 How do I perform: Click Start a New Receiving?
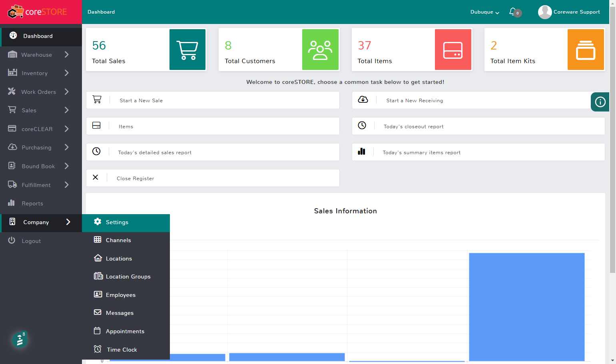[x=478, y=100]
